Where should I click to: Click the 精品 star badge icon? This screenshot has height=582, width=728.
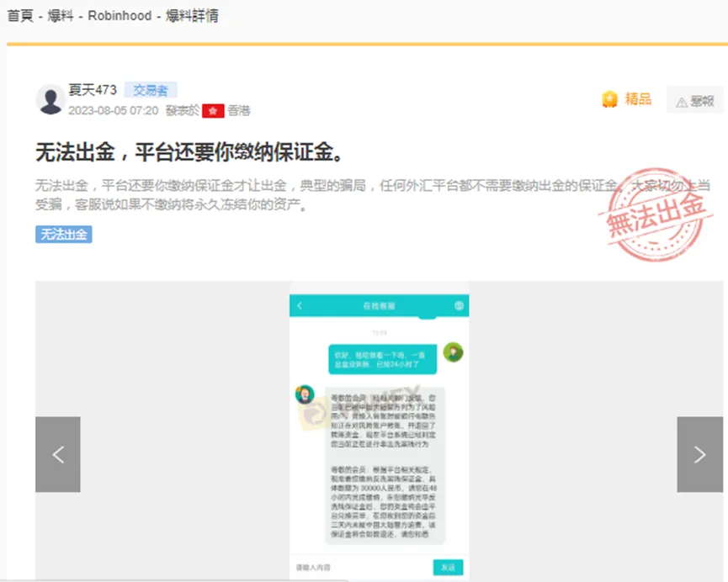pos(609,99)
